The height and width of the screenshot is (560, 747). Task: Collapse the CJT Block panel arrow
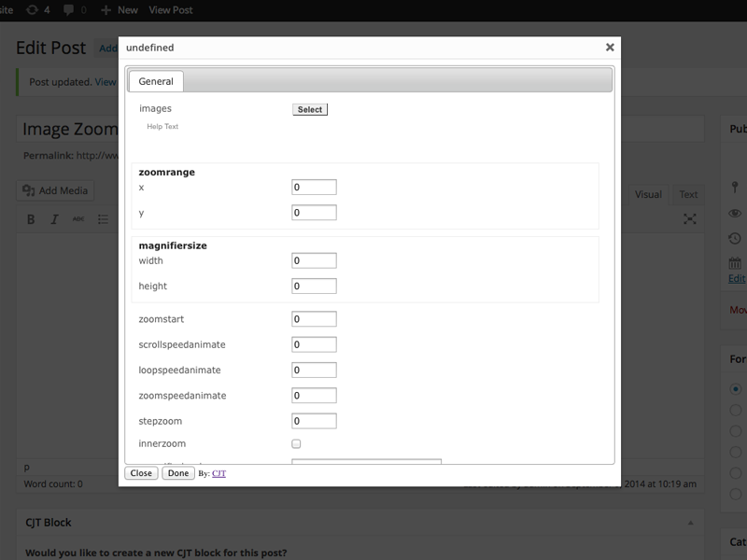point(690,523)
